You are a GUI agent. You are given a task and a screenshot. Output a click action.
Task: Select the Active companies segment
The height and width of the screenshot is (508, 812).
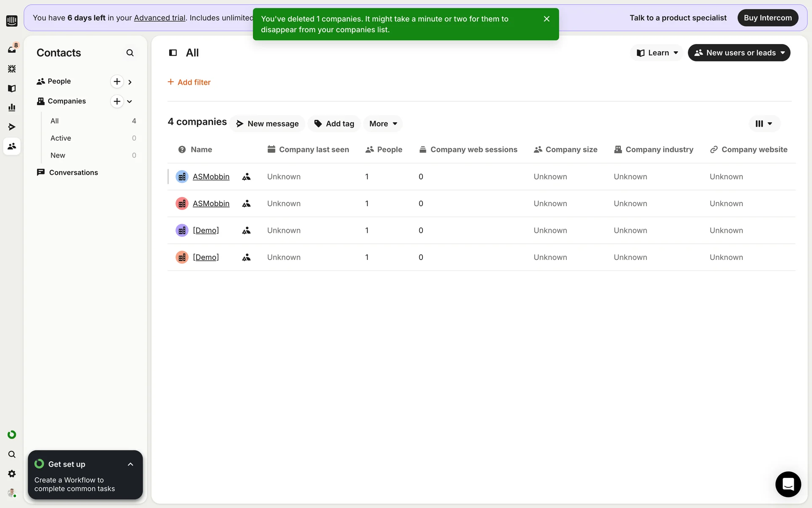(x=61, y=138)
